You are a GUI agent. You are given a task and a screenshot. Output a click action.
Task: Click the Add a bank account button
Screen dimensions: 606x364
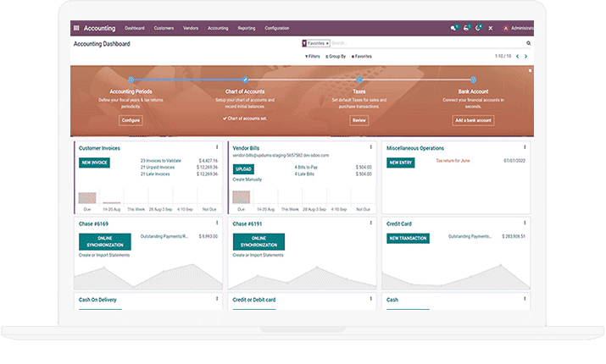473,120
